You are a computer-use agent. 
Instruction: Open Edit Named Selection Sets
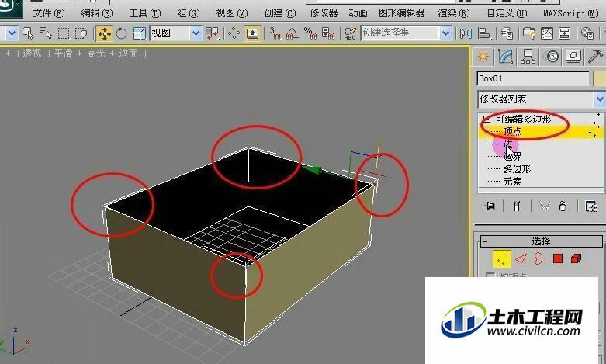coord(350,33)
